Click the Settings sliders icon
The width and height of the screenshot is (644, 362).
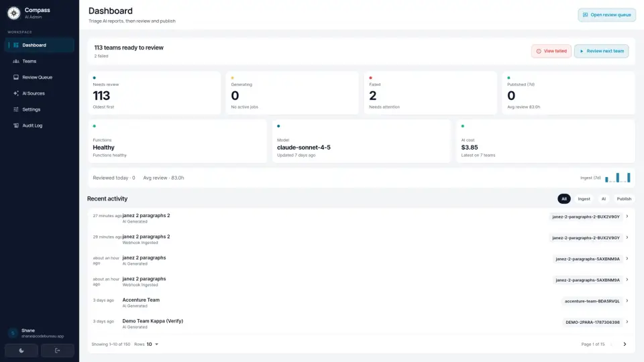click(16, 109)
